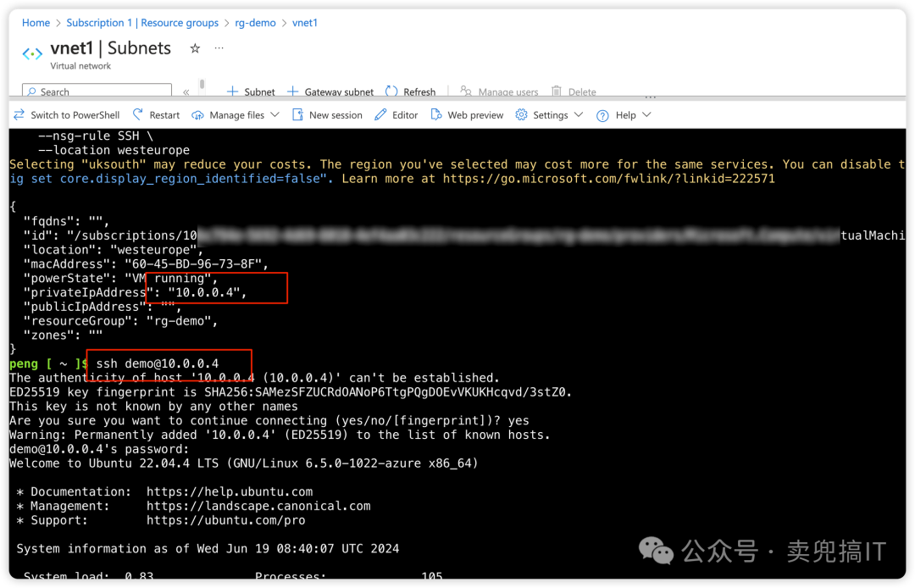Go to Home in the breadcrumb
The width and height of the screenshot is (915, 588).
(x=36, y=23)
